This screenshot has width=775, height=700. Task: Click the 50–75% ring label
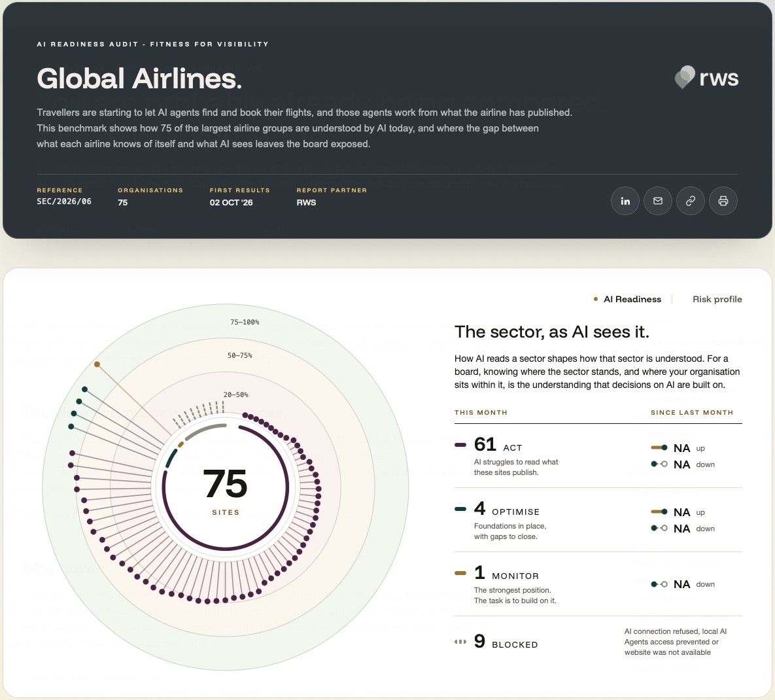point(240,355)
